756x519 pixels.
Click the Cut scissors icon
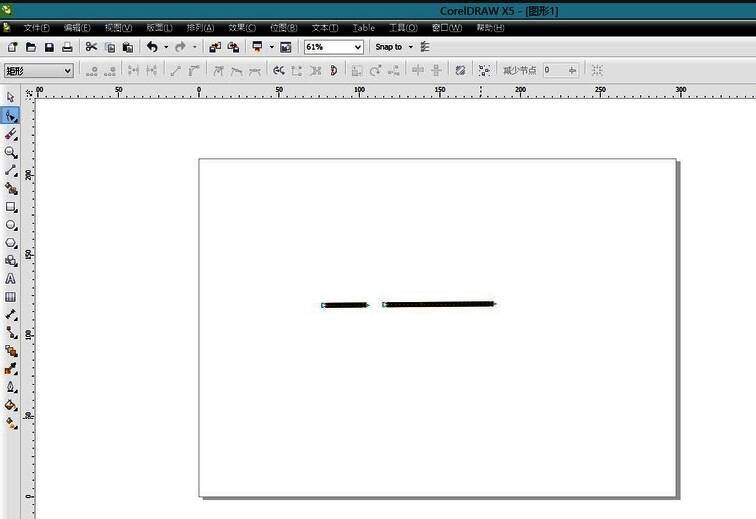(x=91, y=47)
